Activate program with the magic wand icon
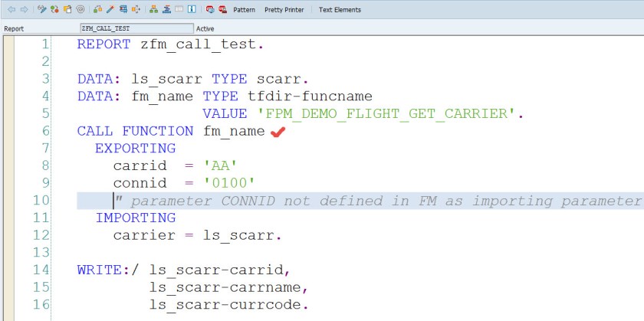644x321 pixels. 110,9
